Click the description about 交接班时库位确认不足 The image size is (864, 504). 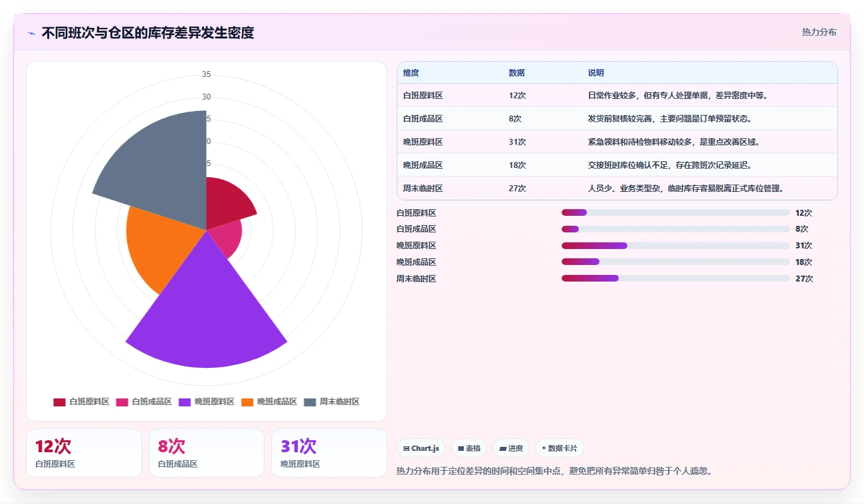click(670, 165)
